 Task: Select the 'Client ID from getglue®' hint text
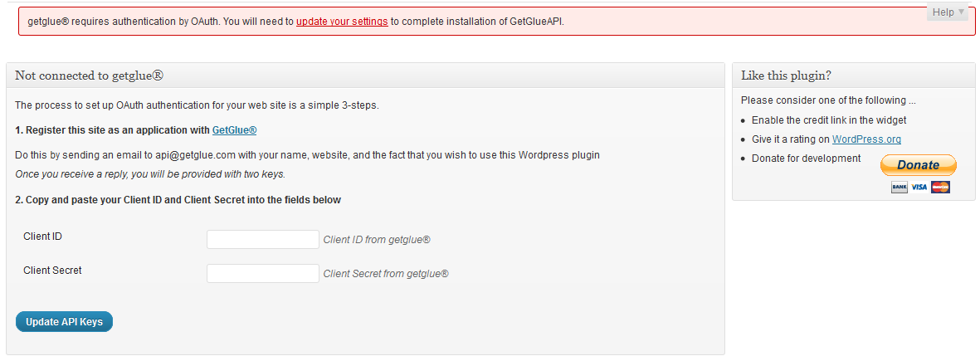click(377, 239)
